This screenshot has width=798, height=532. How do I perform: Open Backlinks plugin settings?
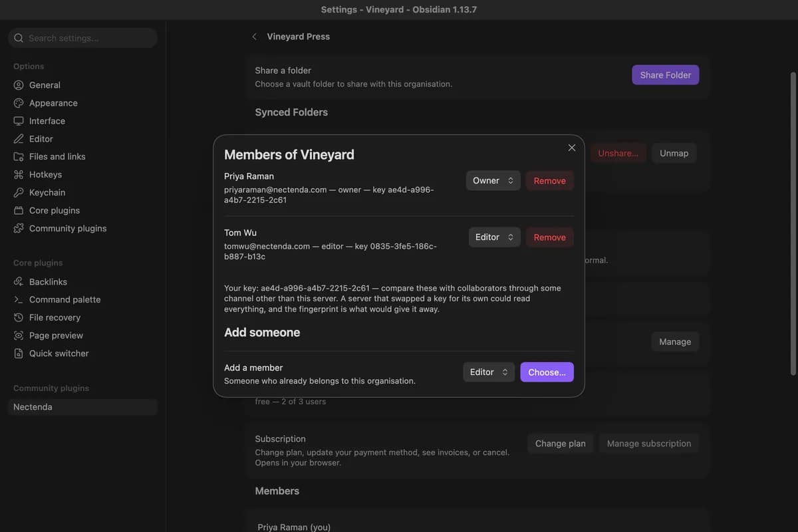(82, 282)
